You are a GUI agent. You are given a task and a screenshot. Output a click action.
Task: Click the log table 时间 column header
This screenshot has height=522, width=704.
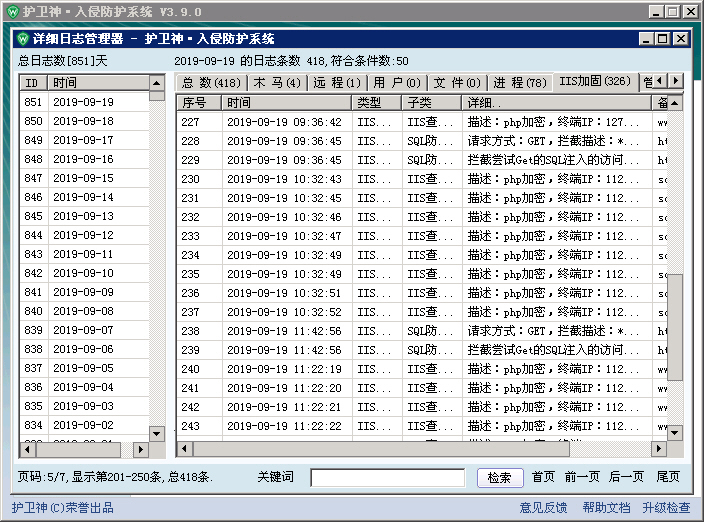pos(286,103)
